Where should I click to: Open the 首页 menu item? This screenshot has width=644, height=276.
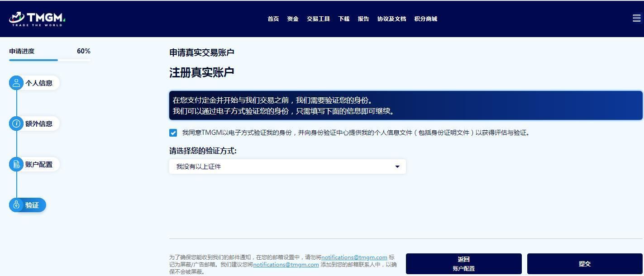click(x=273, y=19)
